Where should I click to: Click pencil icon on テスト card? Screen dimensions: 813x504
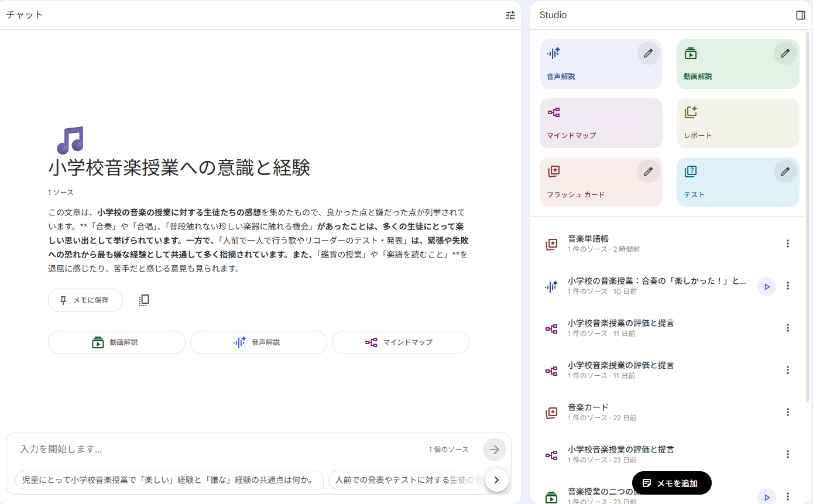click(785, 172)
